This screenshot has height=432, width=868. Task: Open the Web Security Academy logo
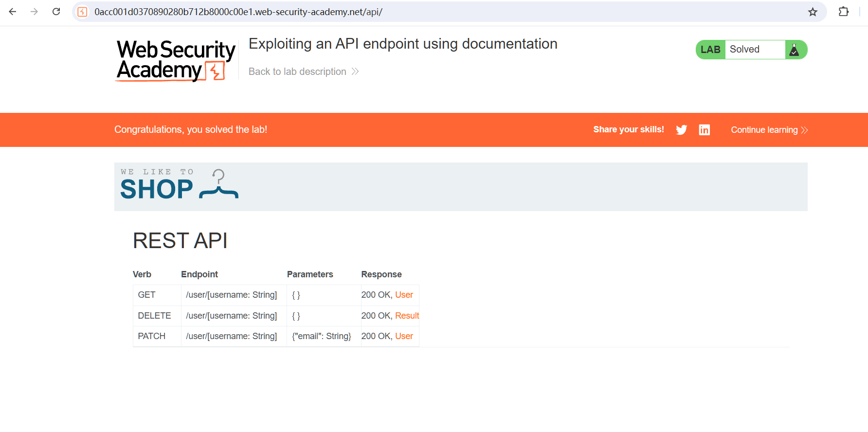[x=176, y=60]
